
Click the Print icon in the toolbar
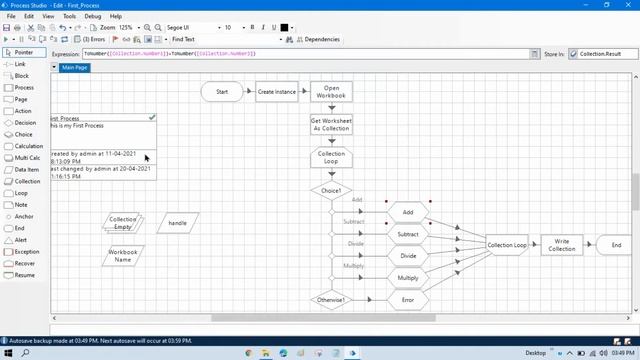pos(17,28)
